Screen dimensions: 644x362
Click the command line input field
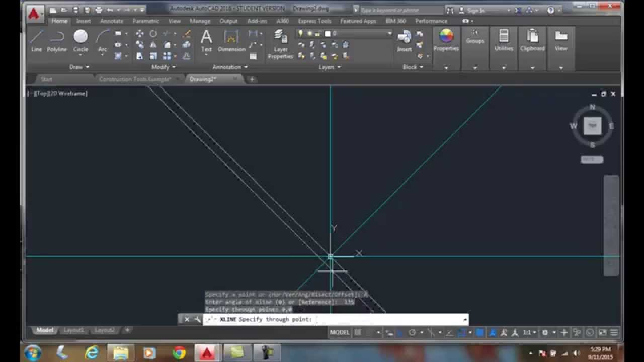pos(335,319)
